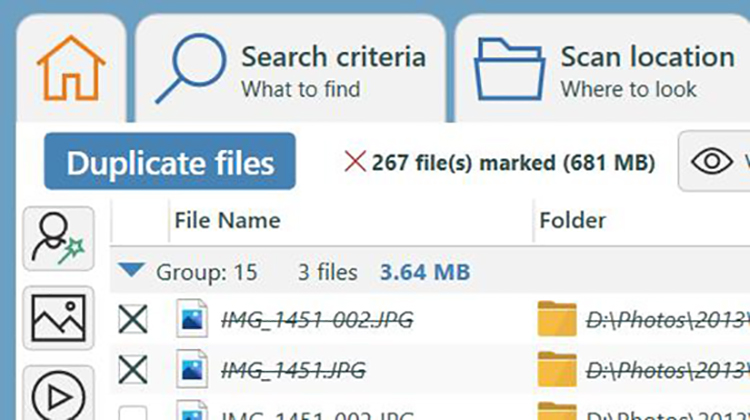
Task: Click the image file icon beside IMG_1451.JPG
Action: (x=192, y=369)
